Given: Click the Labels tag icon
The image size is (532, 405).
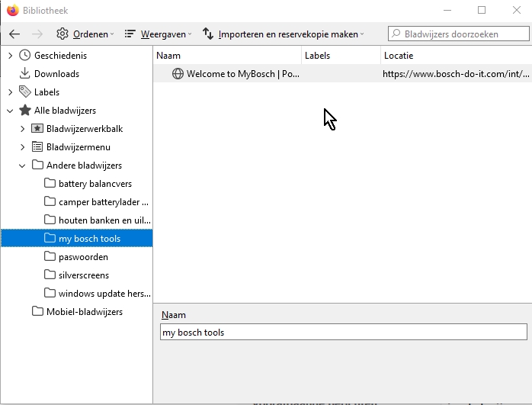Looking at the screenshot, I should [25, 92].
